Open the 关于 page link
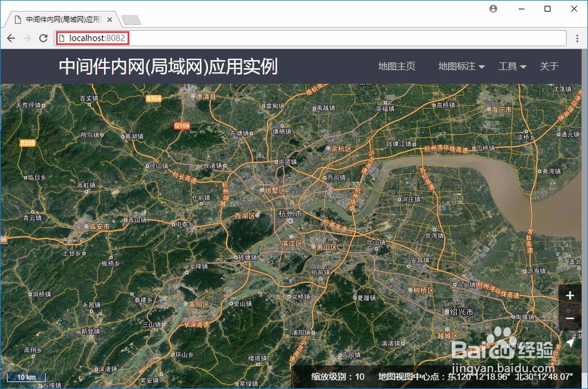Image resolution: width=588 pixels, height=389 pixels. (x=549, y=67)
